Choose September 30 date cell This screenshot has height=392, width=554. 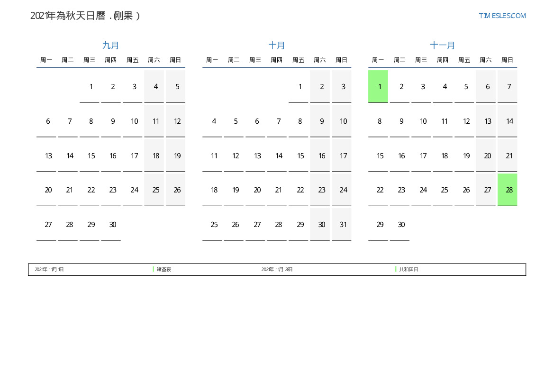[x=112, y=224]
